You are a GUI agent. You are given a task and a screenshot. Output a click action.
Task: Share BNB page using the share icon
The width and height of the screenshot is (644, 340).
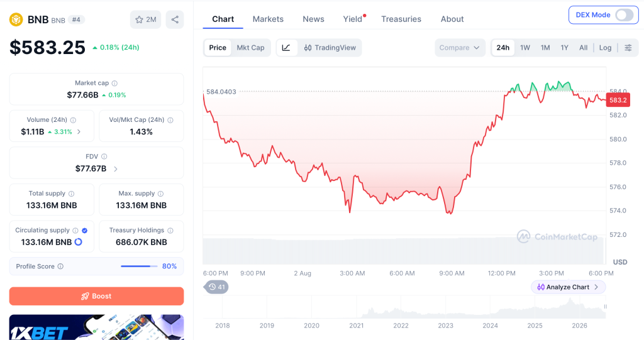pos(175,19)
